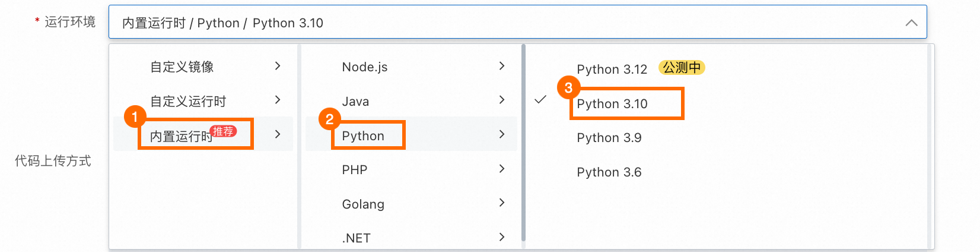Click the checkmark beside Python 3.10

coord(540,100)
